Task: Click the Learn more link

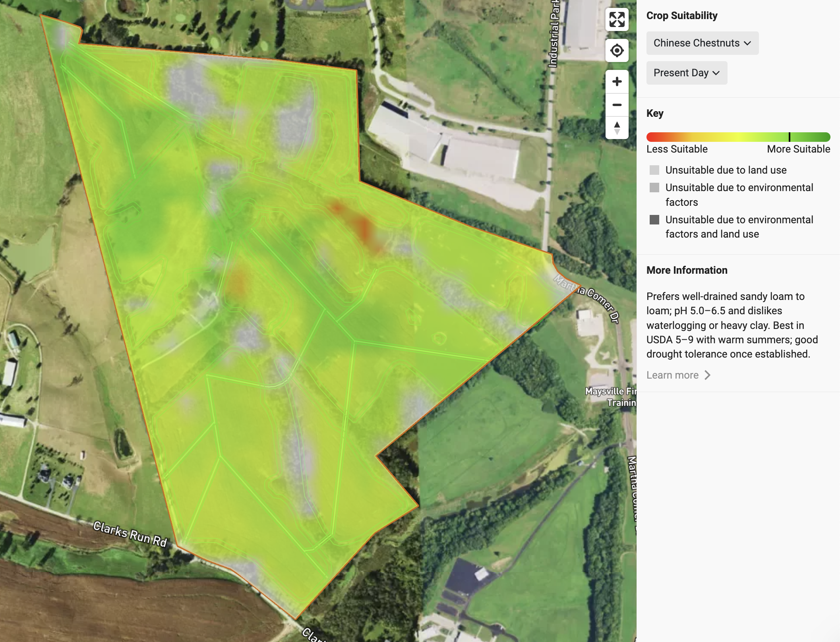Action: [x=672, y=375]
